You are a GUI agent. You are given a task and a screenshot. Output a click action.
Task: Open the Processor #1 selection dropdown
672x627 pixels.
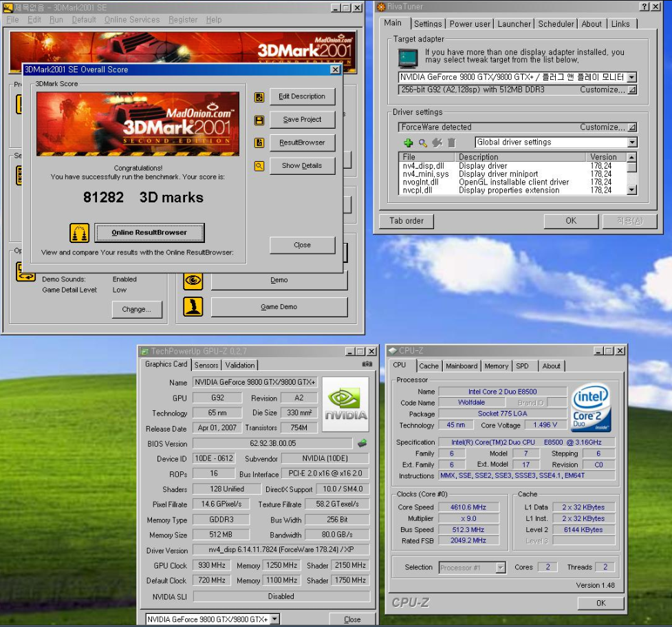coord(501,568)
